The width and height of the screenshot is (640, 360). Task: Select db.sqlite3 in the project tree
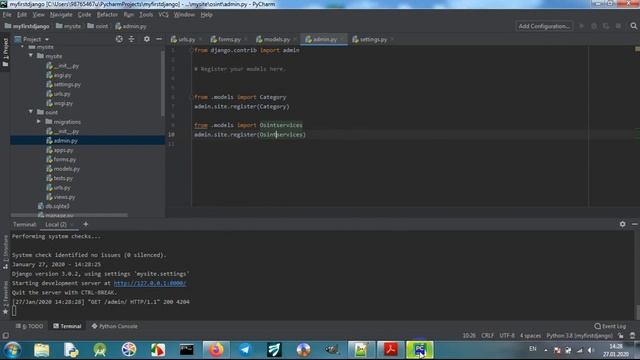[57, 207]
